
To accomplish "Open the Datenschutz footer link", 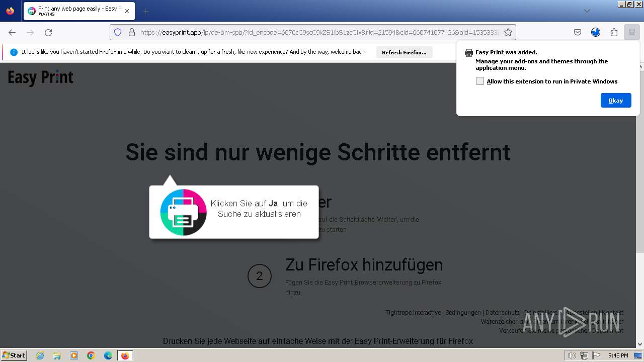I will pyautogui.click(x=503, y=313).
